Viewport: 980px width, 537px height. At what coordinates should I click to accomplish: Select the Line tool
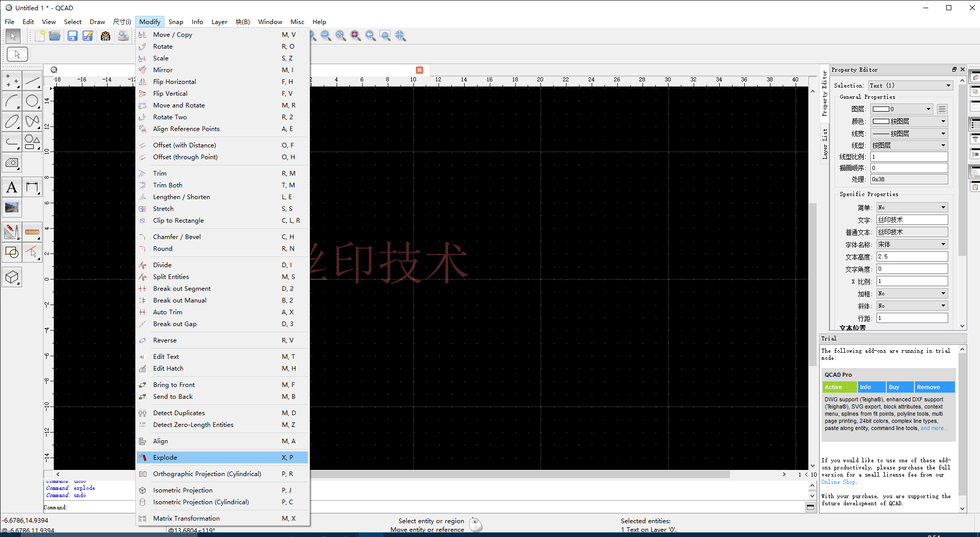(x=32, y=80)
